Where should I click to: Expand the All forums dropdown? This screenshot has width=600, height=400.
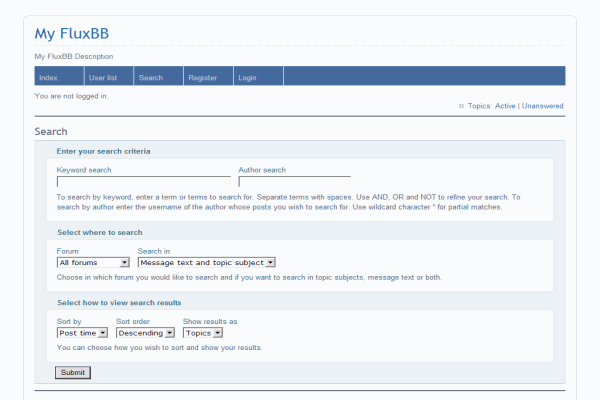(93, 262)
